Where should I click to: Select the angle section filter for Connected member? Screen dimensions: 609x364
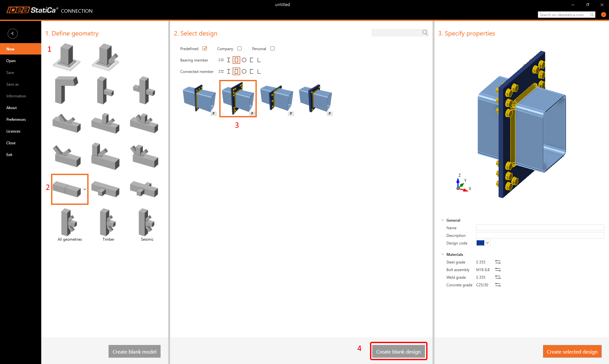259,71
